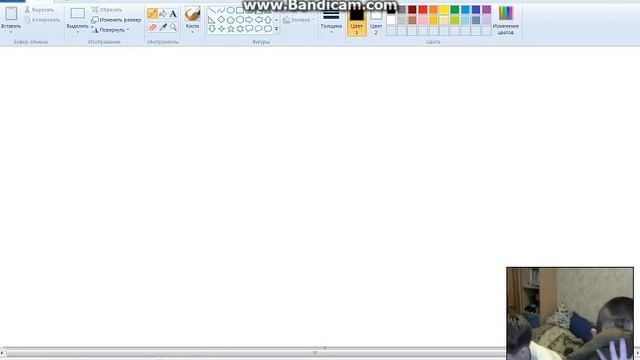Screen dimensions: 640x360
Task: Pick the lavender color swatch
Action: (487, 20)
